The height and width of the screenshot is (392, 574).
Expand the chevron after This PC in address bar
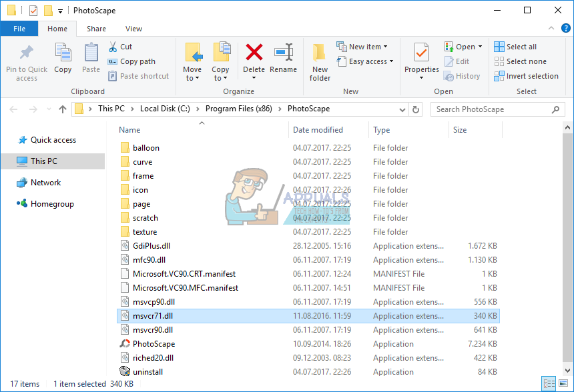(132, 109)
